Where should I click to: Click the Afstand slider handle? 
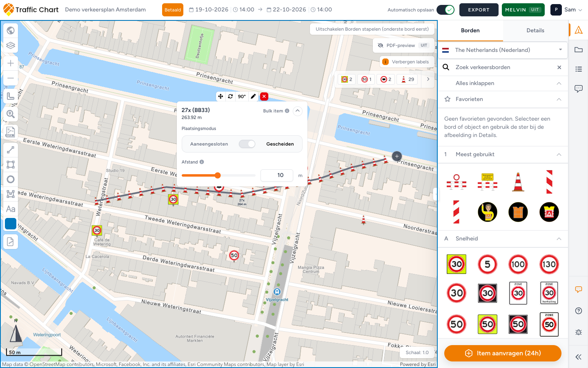[218, 175]
